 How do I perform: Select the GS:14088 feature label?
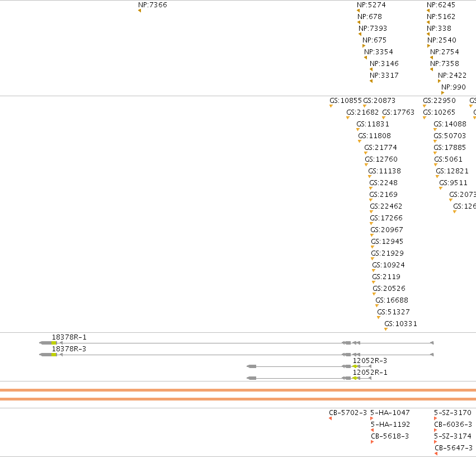tap(450, 124)
